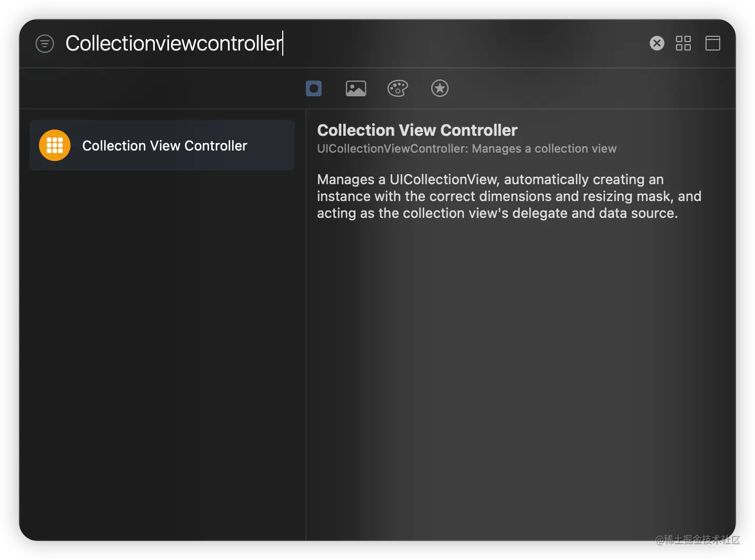755x560 pixels.
Task: Click the UICollectionViewController subtitle text
Action: click(x=466, y=149)
